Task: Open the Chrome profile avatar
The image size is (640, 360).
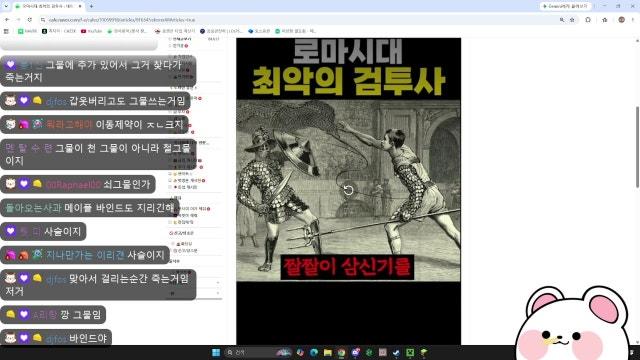Action: tap(621, 20)
